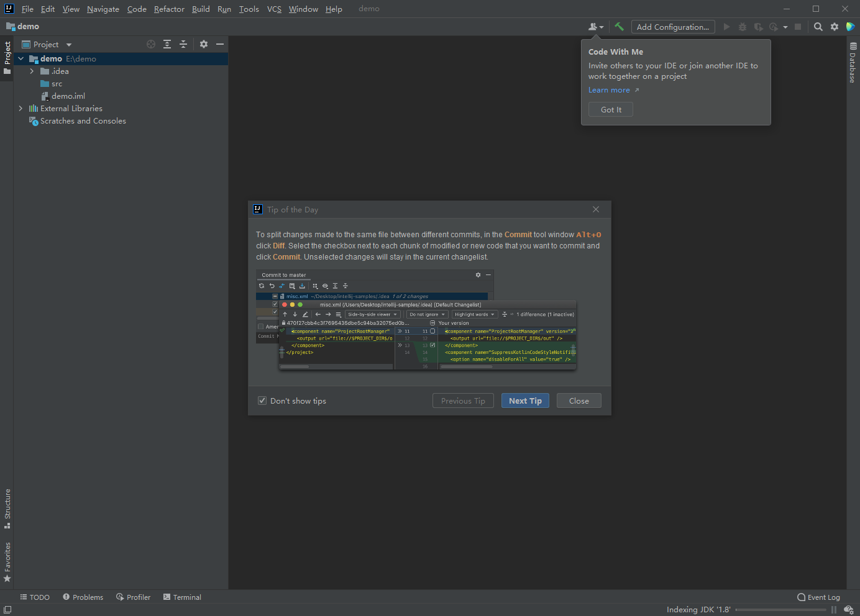Open the Terminal tool window tab
The height and width of the screenshot is (616, 860).
182,597
